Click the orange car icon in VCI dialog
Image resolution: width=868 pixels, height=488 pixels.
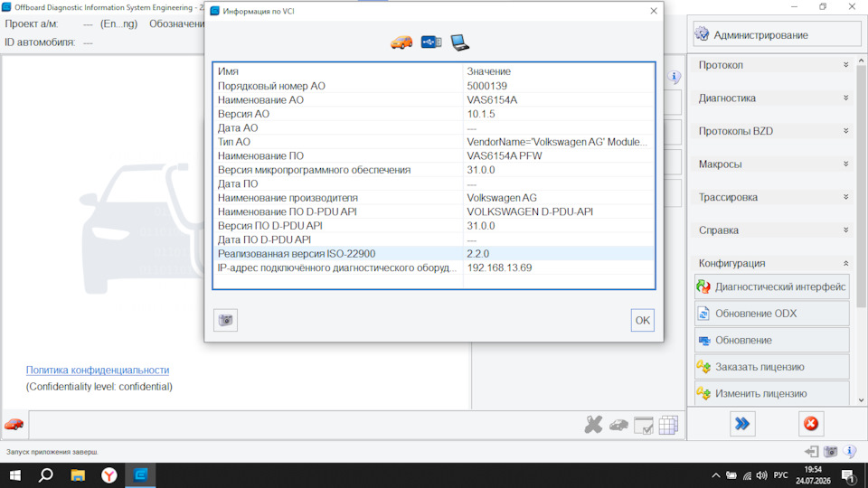[x=401, y=42]
